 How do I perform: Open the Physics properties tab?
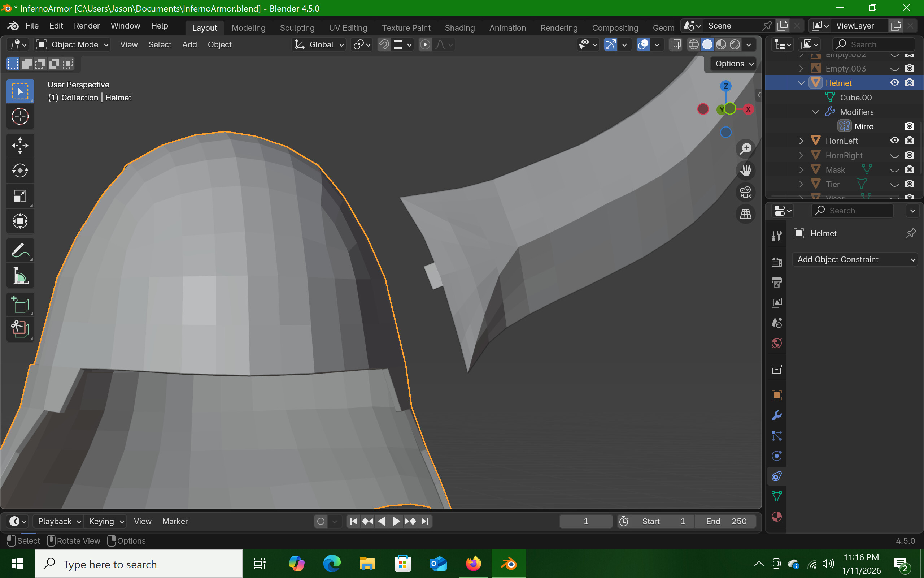click(x=777, y=456)
